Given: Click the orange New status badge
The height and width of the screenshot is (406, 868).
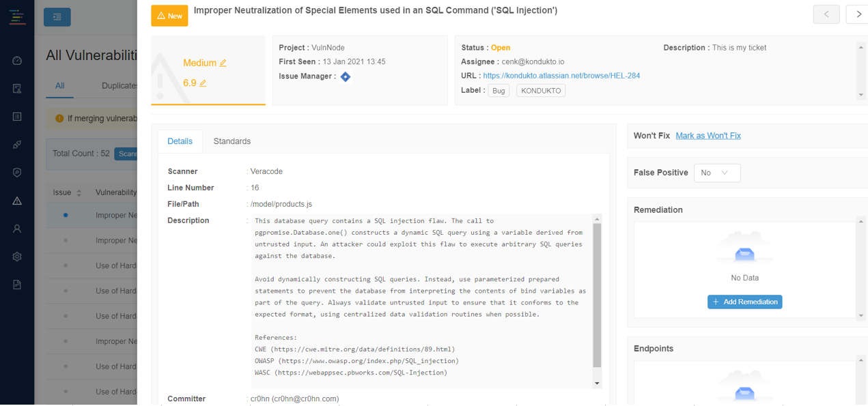Looking at the screenshot, I should click(169, 16).
